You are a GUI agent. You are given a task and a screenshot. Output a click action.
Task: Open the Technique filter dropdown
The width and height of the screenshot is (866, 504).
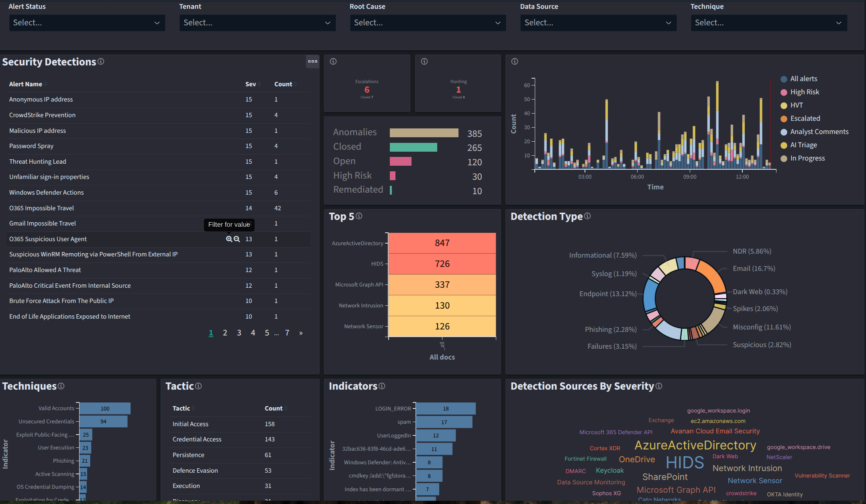pos(768,23)
